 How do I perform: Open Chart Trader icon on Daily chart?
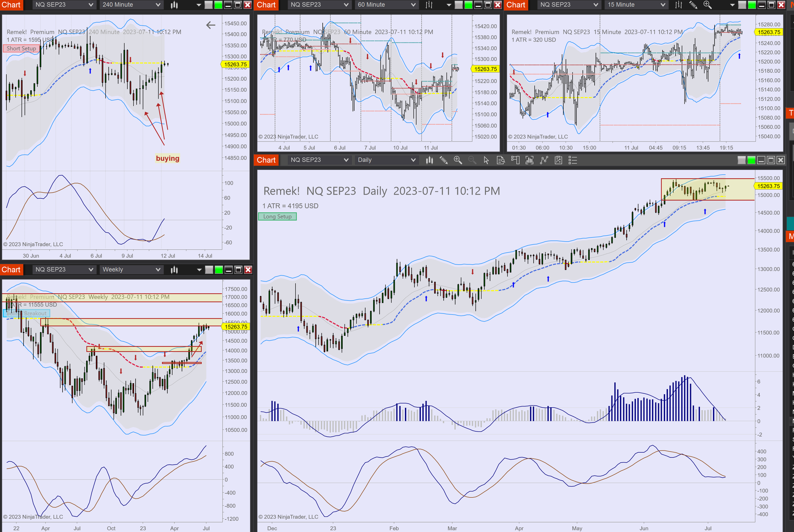515,160
